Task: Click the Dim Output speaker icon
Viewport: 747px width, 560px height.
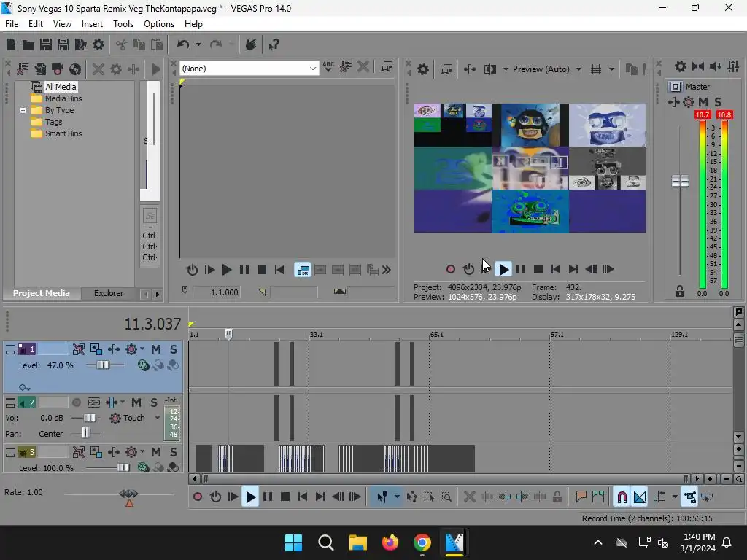Action: [715, 66]
